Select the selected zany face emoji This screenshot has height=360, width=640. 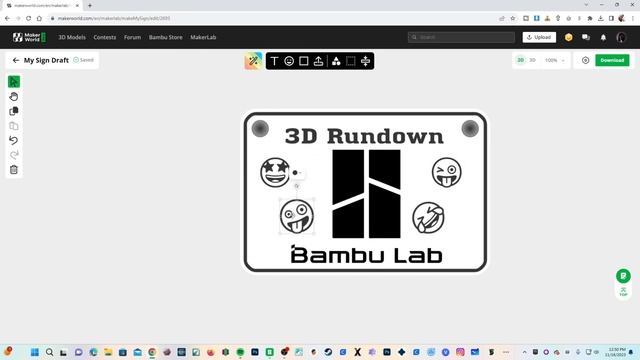pyautogui.click(x=297, y=216)
